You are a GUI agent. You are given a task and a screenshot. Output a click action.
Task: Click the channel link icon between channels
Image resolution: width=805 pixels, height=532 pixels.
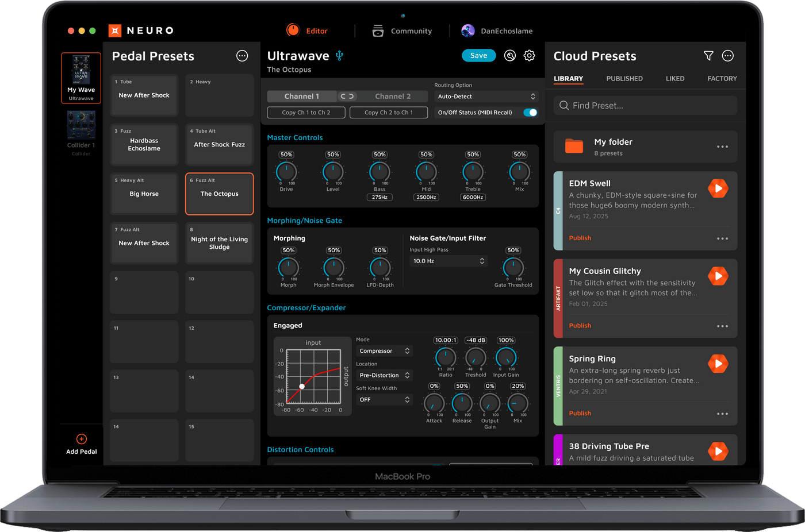pos(347,97)
